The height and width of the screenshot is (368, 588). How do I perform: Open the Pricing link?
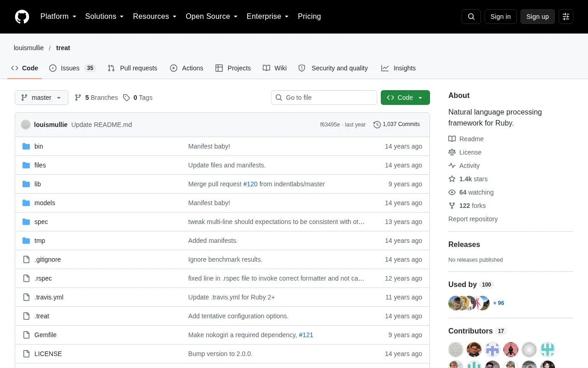coord(309,17)
